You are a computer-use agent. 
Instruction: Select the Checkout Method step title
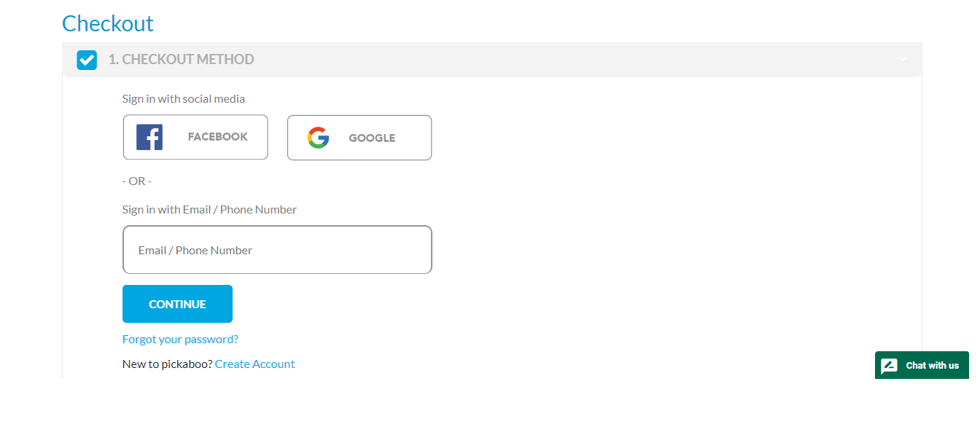pyautogui.click(x=182, y=60)
